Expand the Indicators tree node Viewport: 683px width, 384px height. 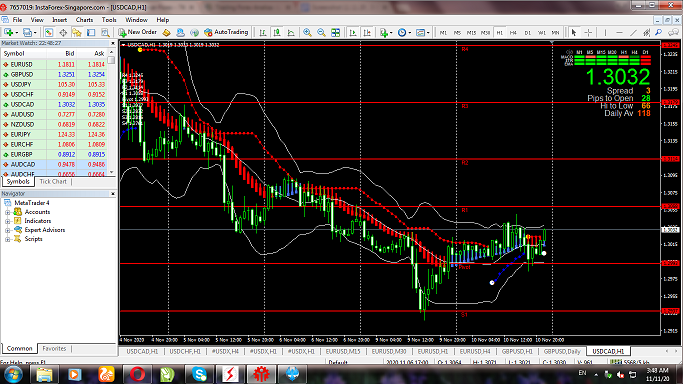click(x=7, y=221)
